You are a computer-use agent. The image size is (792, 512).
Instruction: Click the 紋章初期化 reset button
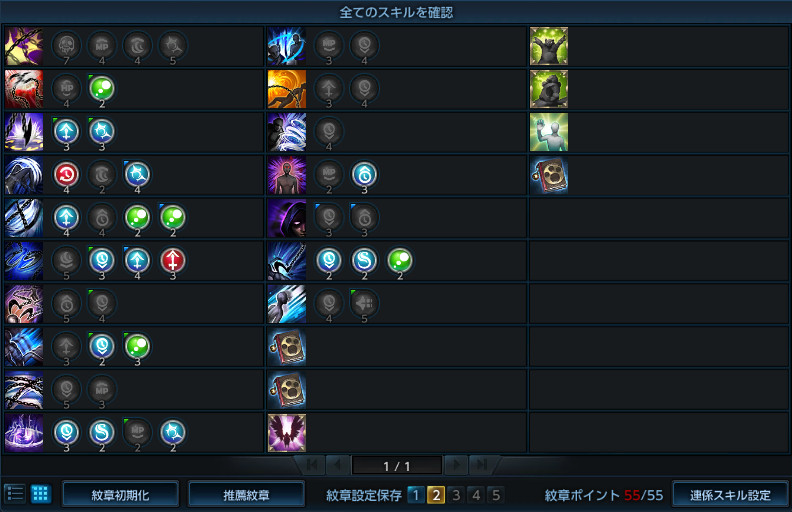120,495
